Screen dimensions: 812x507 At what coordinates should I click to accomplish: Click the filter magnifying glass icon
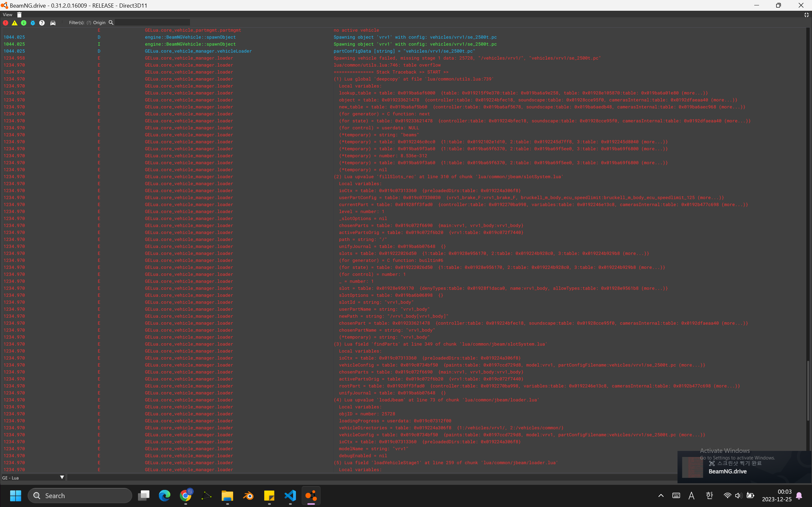[x=111, y=22]
